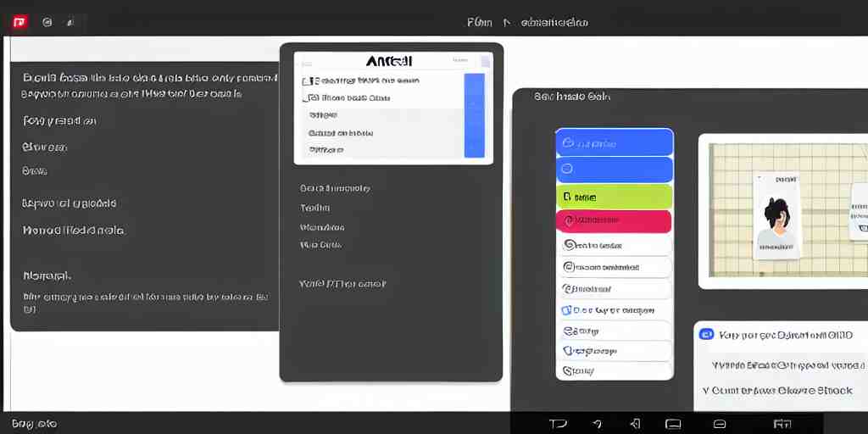Toggle the second checkbox in the white popup list
Viewport: 868px width, 434px height.
coord(306,97)
